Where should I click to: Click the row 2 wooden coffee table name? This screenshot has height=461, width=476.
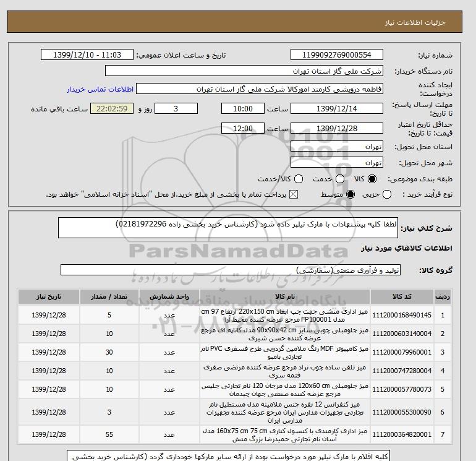tap(285, 334)
